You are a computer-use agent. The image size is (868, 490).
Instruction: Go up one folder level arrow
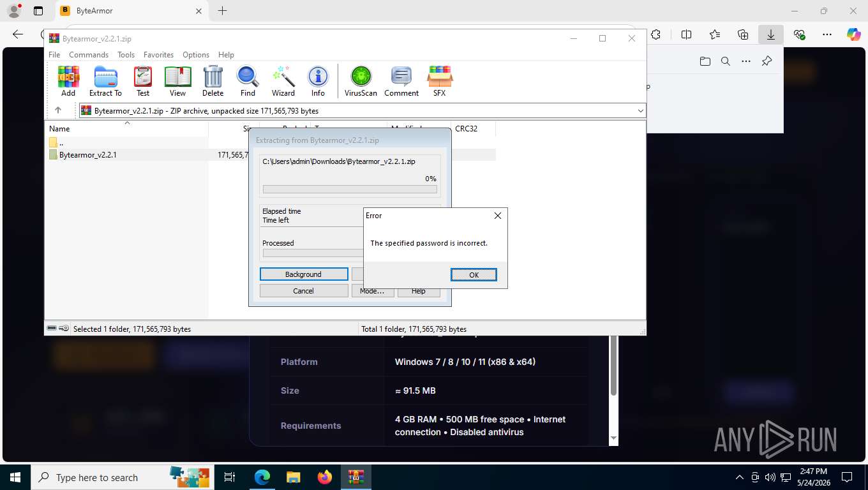point(58,110)
